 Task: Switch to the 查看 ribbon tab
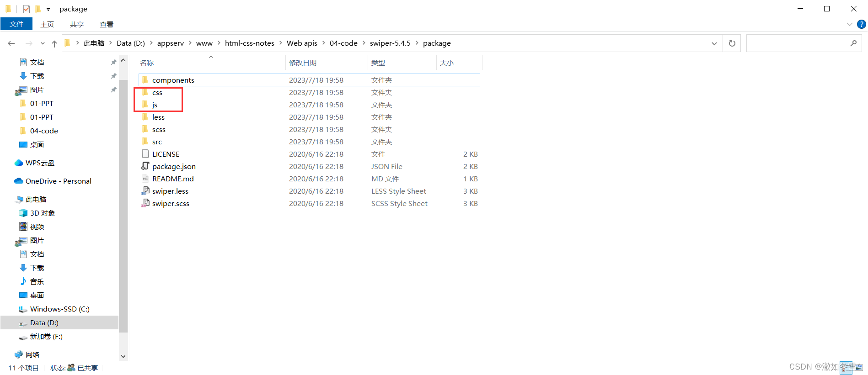[107, 24]
